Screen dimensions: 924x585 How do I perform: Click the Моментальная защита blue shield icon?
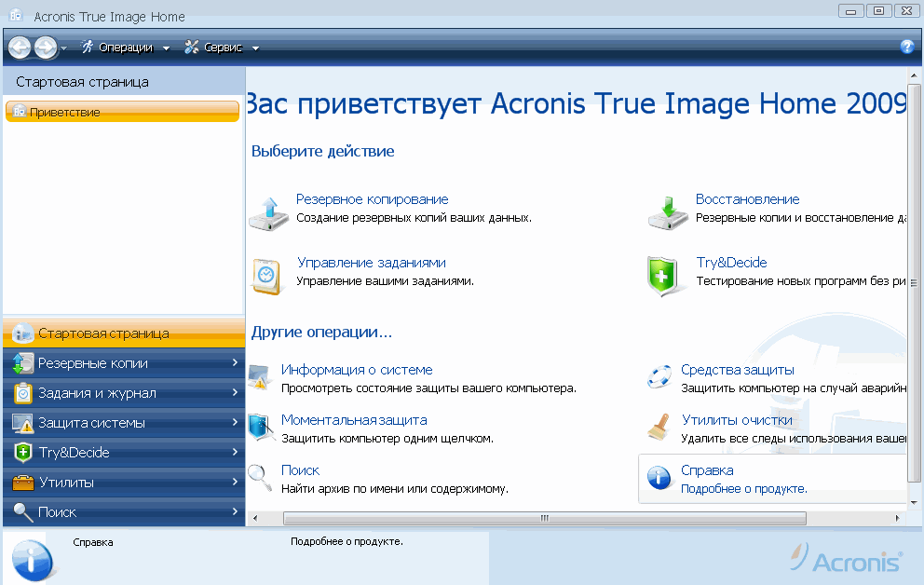pyautogui.click(x=259, y=428)
